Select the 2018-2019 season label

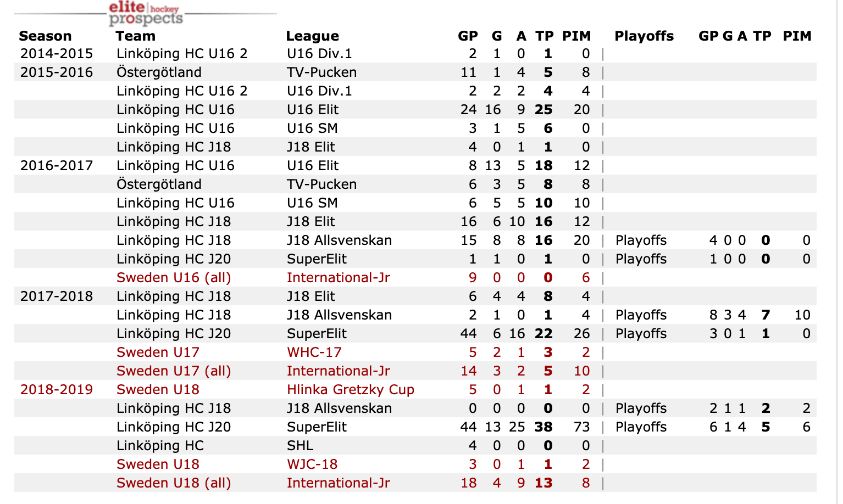(x=57, y=390)
